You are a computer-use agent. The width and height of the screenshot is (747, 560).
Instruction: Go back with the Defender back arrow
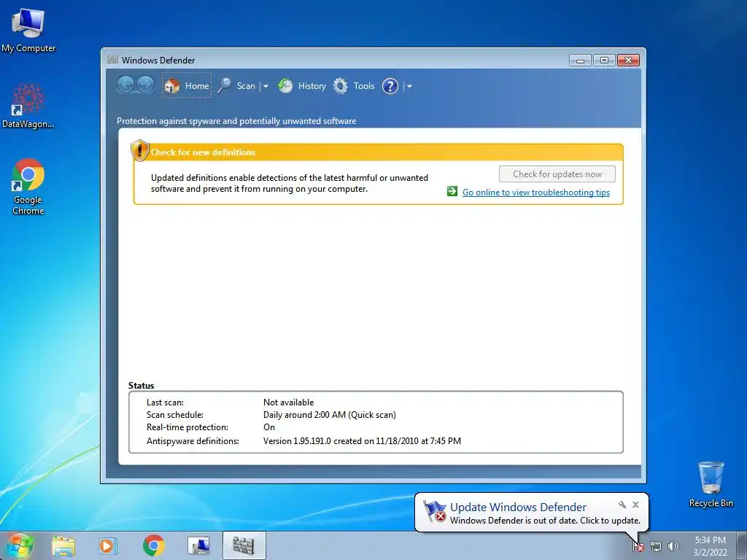[125, 85]
